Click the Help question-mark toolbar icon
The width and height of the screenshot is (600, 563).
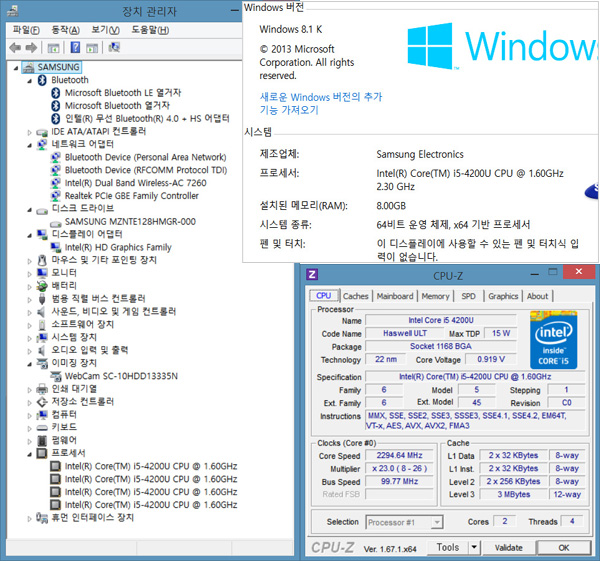pyautogui.click(x=75, y=47)
